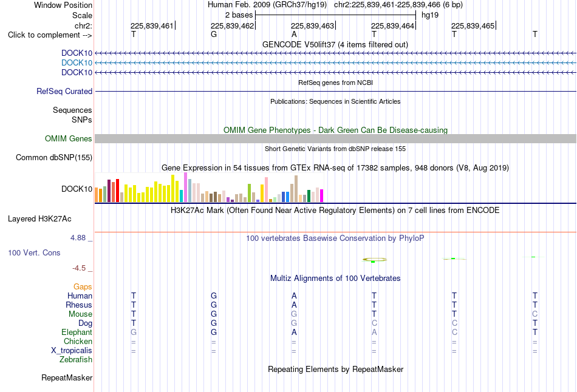Click the RepeatMasker track label

click(x=67, y=377)
